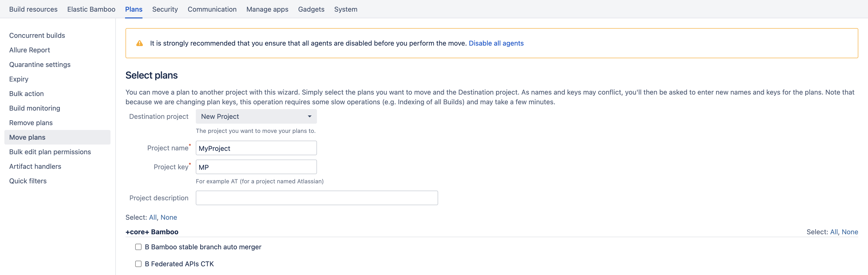Check the B Bamboo stable branch checkbox

click(137, 247)
